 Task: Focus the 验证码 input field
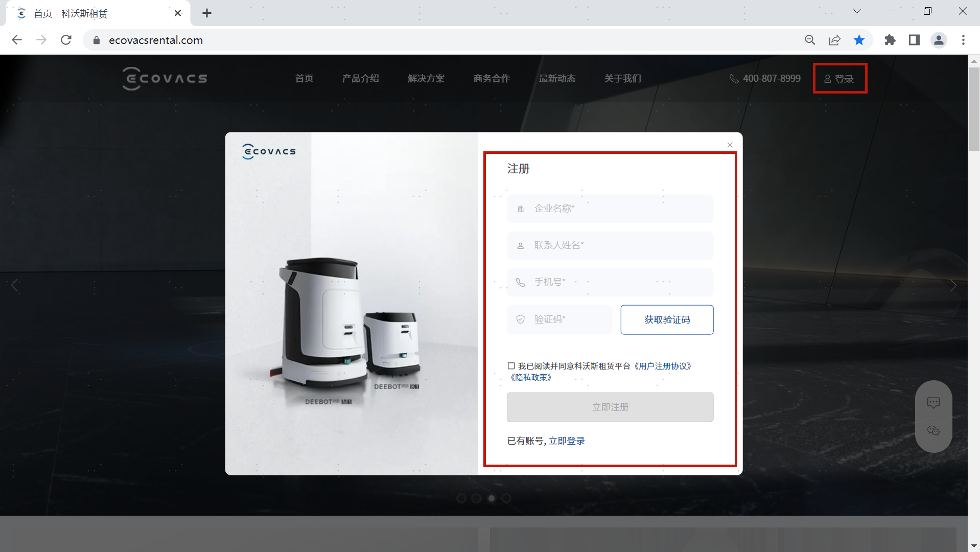559,320
